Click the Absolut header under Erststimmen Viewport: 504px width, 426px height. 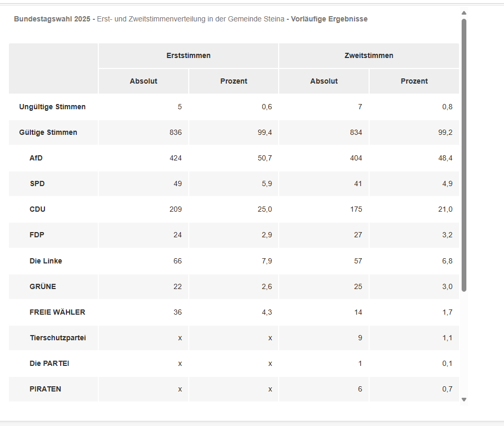(x=143, y=81)
